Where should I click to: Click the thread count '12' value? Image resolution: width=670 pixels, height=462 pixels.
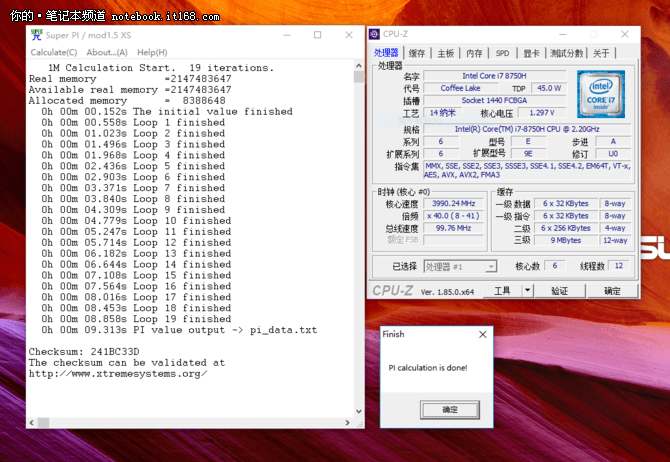click(x=619, y=266)
